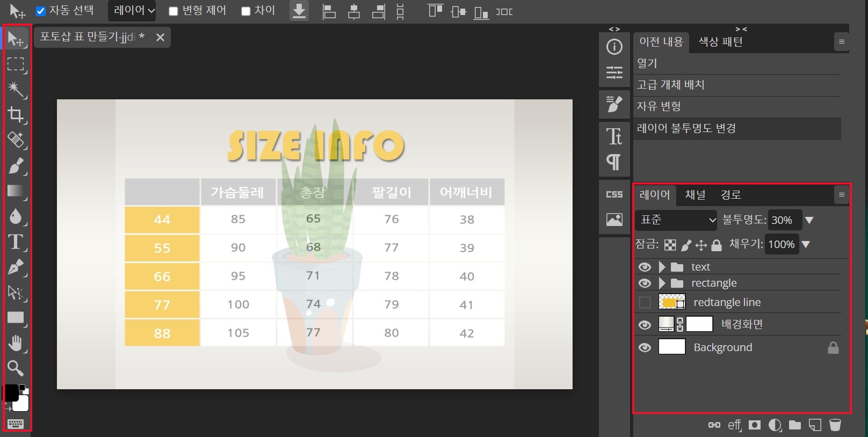
Task: Add layer effects via eff button
Action: coord(734,425)
